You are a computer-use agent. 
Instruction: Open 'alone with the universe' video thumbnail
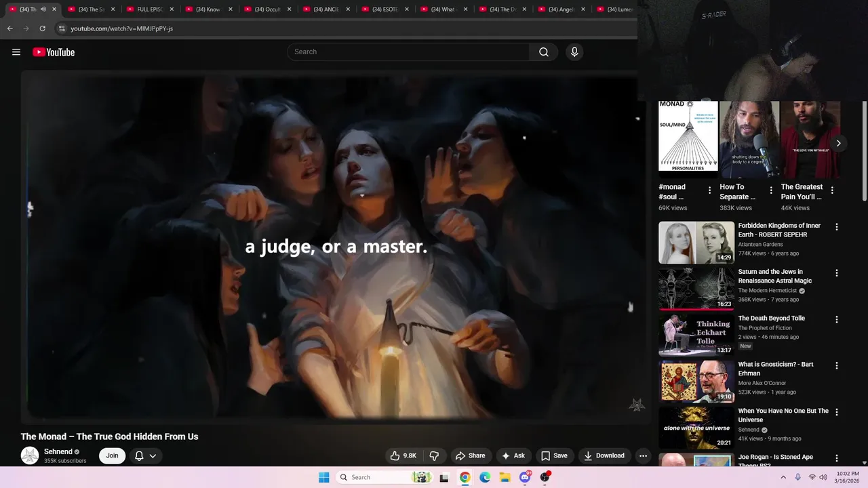[696, 428]
